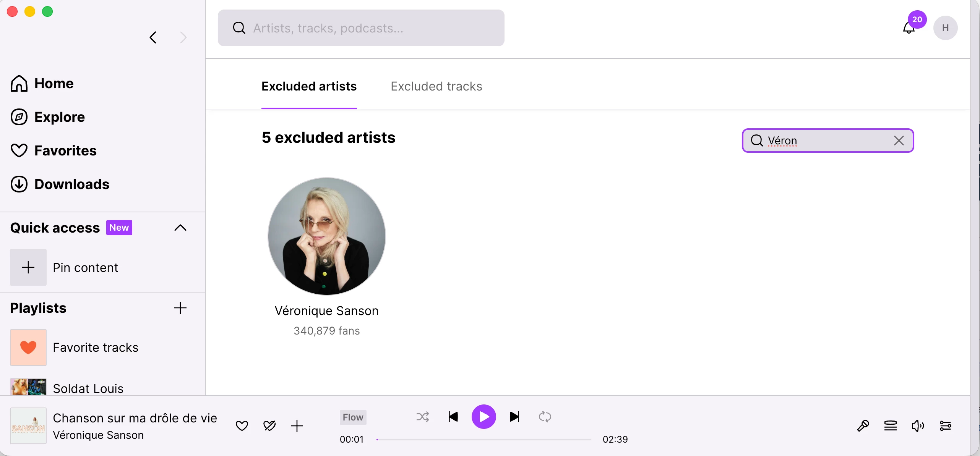Image resolution: width=980 pixels, height=456 pixels.
Task: Clear the Véron filter text
Action: (x=899, y=141)
